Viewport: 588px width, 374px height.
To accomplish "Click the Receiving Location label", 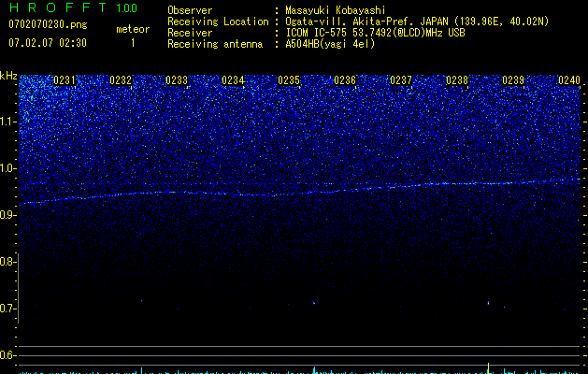I will point(218,22).
